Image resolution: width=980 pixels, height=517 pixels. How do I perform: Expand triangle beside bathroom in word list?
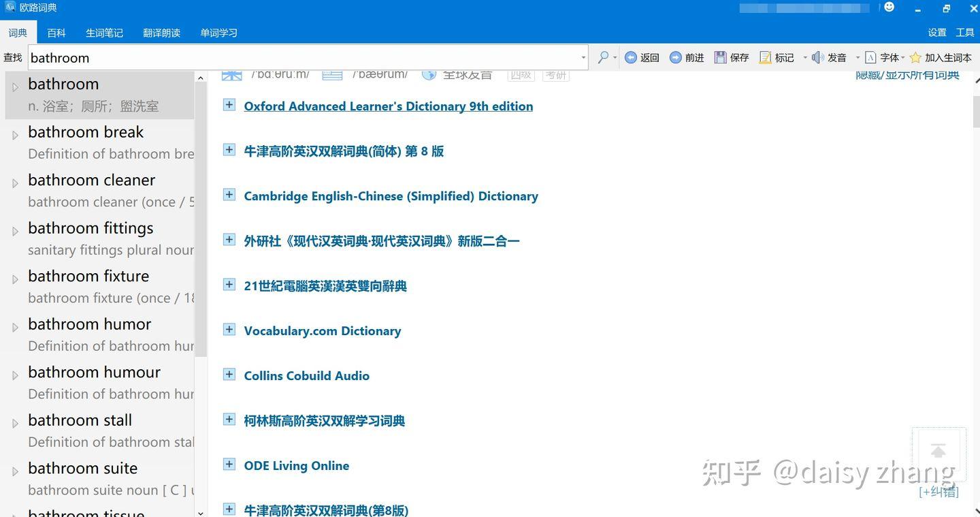click(x=15, y=87)
